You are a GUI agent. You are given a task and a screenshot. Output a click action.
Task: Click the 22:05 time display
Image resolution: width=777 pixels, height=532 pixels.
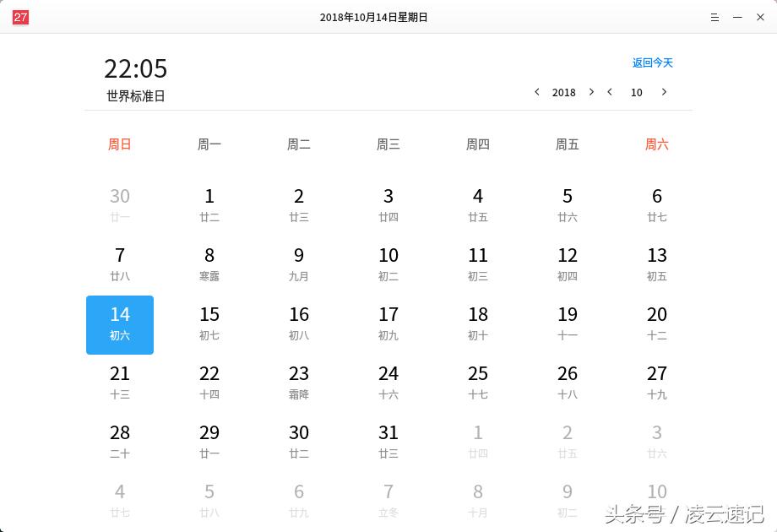click(x=135, y=69)
